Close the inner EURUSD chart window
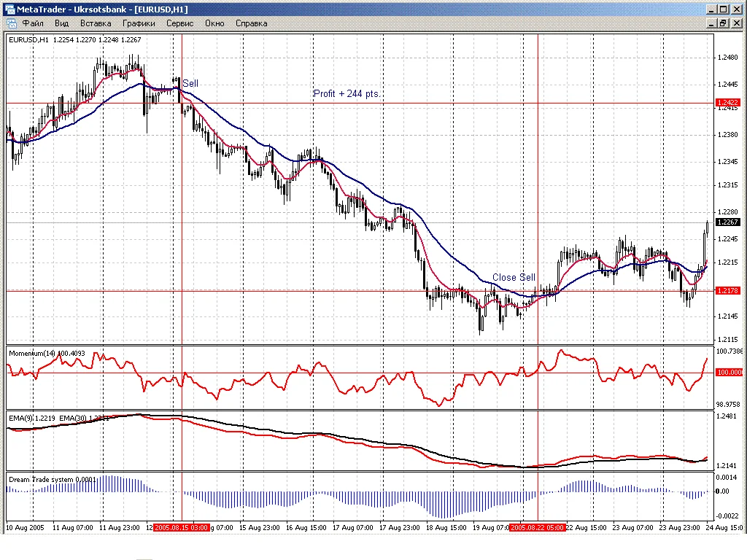Screen dimensions: 747x560 (736, 23)
